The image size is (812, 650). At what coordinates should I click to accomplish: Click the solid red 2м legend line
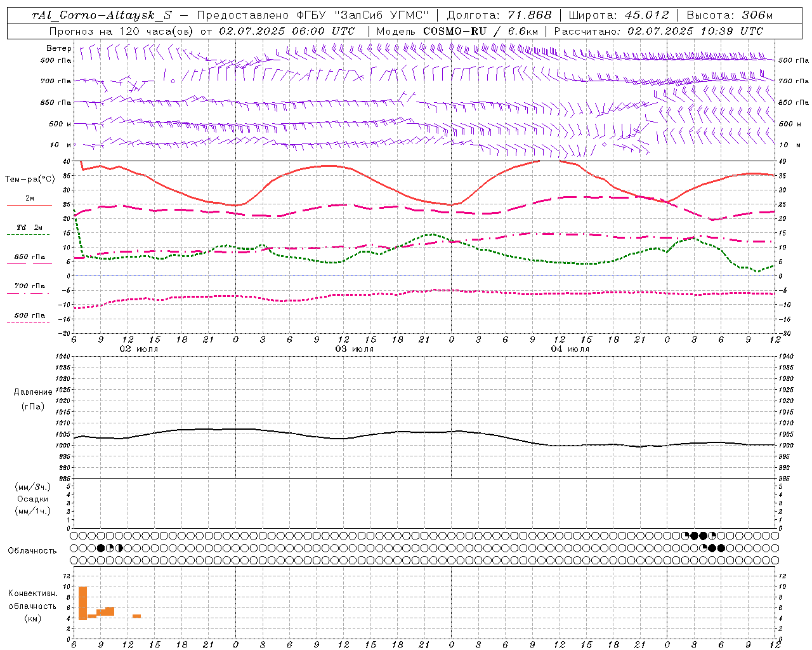click(29, 205)
